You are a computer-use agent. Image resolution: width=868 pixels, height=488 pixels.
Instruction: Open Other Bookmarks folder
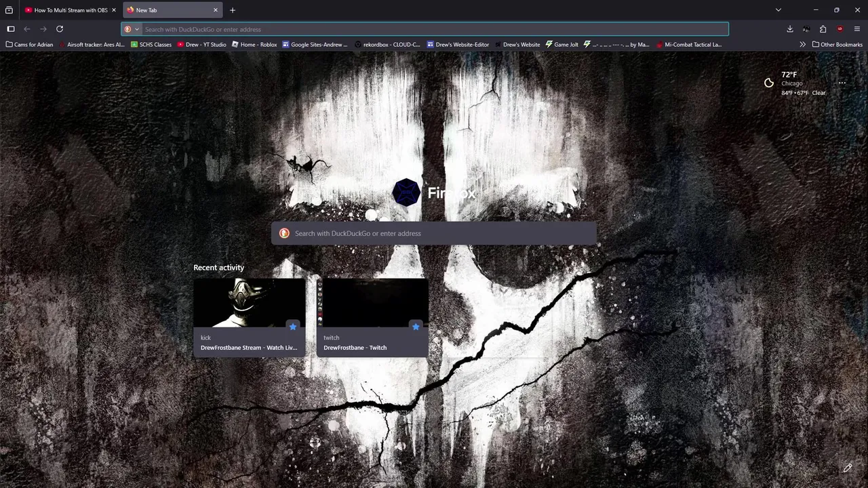click(x=837, y=45)
